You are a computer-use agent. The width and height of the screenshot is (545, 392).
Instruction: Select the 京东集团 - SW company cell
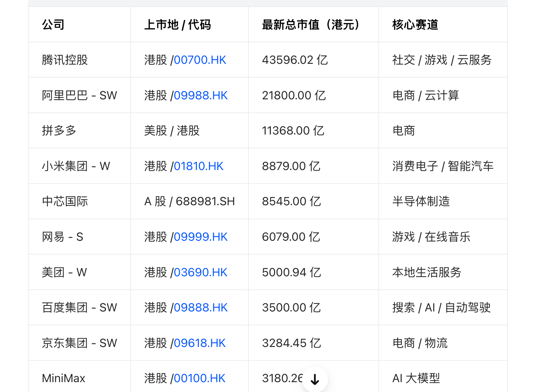click(80, 343)
